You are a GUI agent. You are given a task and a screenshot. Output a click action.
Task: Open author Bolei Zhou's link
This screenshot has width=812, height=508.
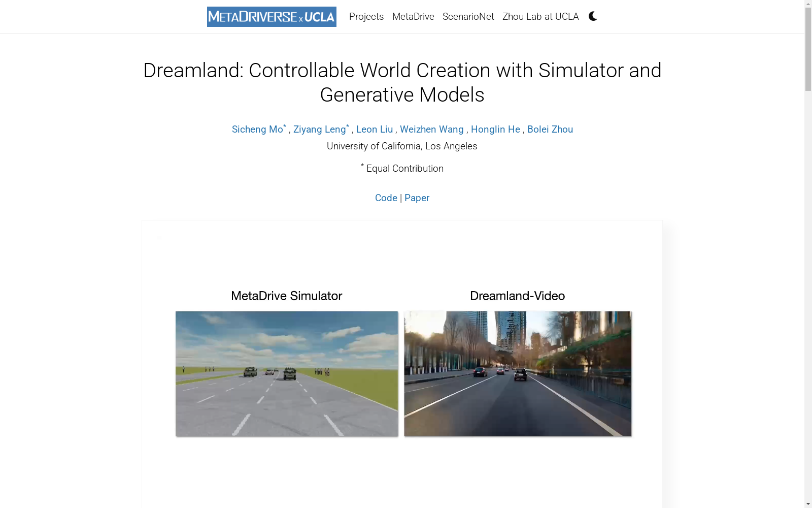point(550,129)
